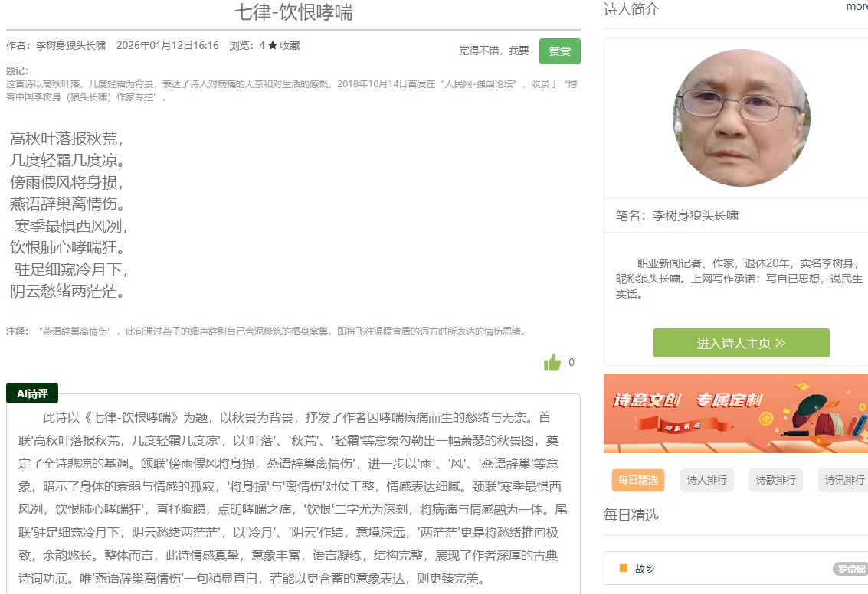Select the 每日精选 tab
The width and height of the screenshot is (868, 594).
(x=637, y=480)
